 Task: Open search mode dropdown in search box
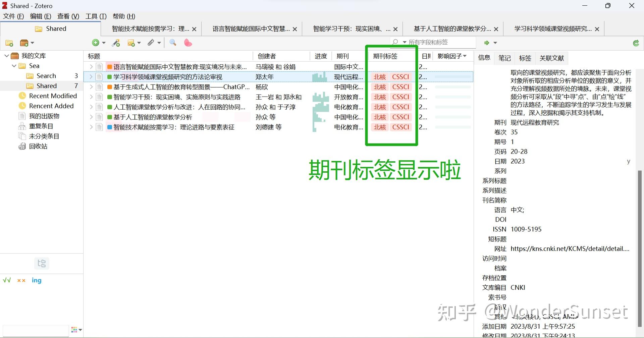pyautogui.click(x=405, y=42)
